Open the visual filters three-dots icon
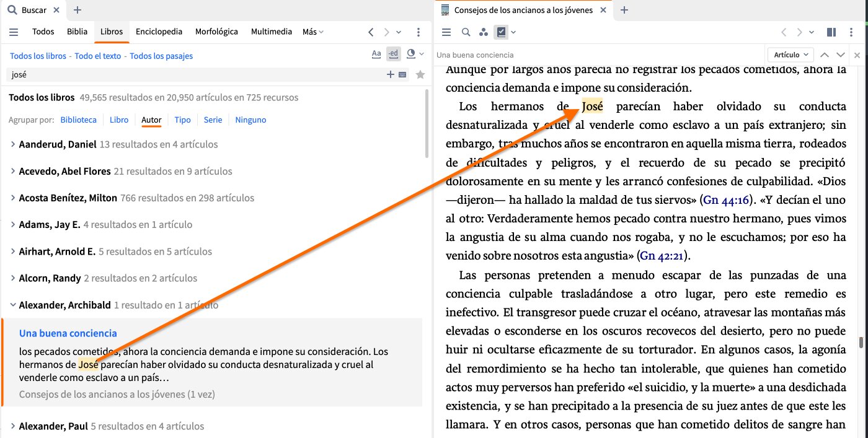Viewport: 868px width, 438px height. [484, 32]
